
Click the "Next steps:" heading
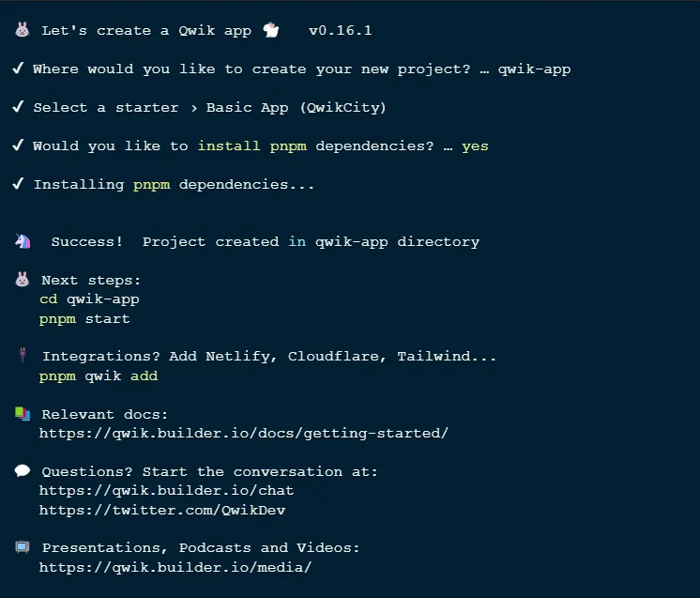[91, 281]
